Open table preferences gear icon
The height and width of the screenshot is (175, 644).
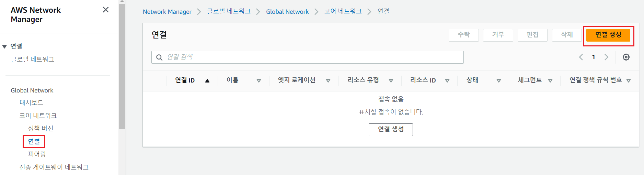pos(626,57)
